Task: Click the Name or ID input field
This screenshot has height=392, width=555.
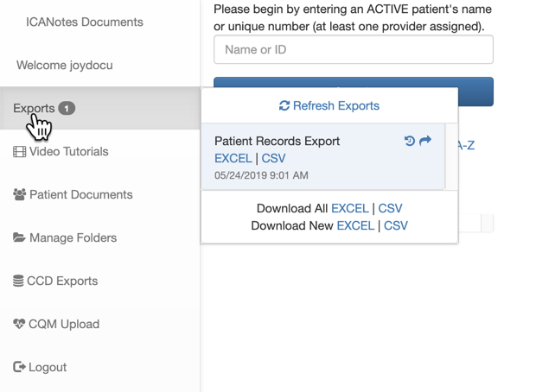Action: pos(353,49)
